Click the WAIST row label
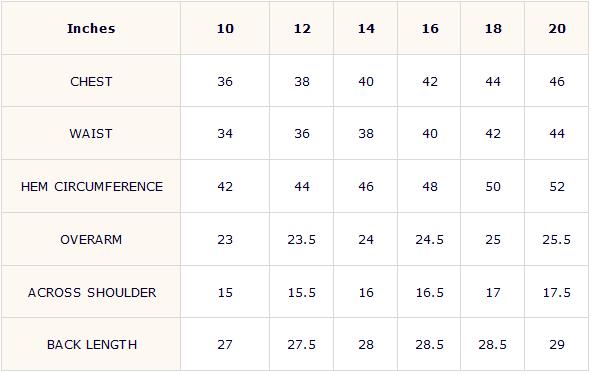 [91, 134]
